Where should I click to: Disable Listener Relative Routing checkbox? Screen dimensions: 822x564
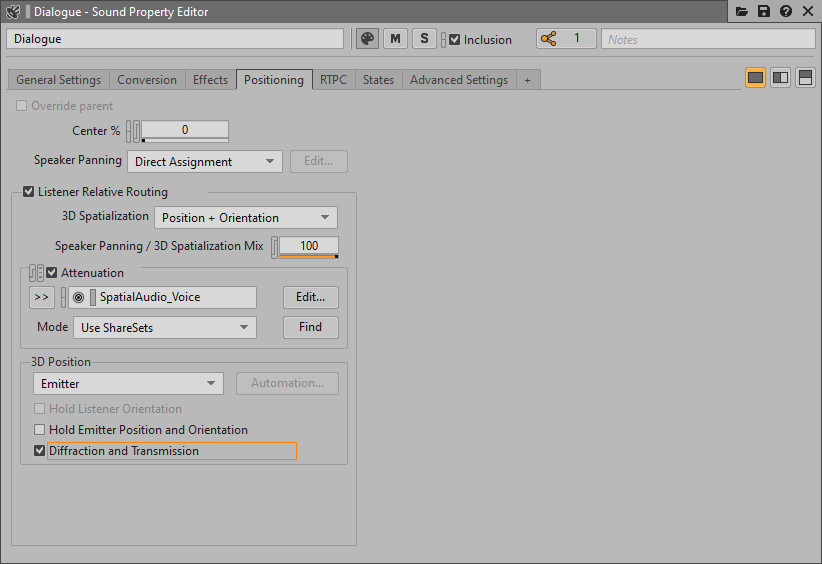pyautogui.click(x=28, y=192)
